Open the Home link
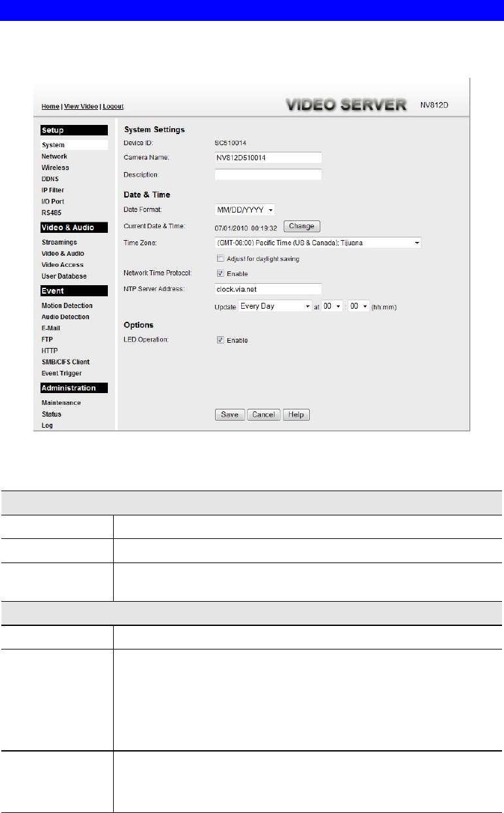The image size is (504, 813). click(50, 106)
